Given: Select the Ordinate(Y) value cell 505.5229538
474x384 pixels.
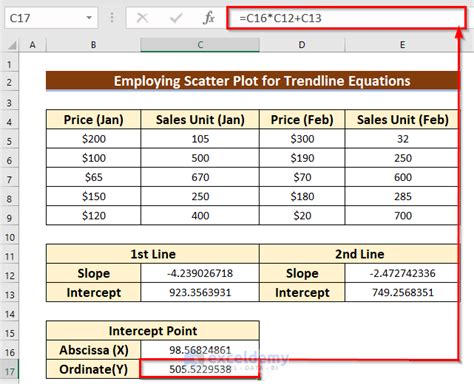Looking at the screenshot, I should tap(200, 369).
